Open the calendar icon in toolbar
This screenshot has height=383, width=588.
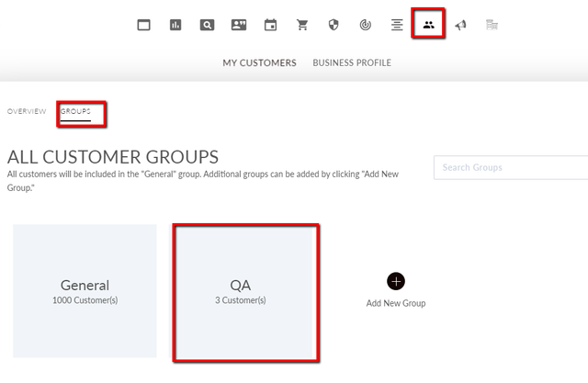click(x=270, y=25)
